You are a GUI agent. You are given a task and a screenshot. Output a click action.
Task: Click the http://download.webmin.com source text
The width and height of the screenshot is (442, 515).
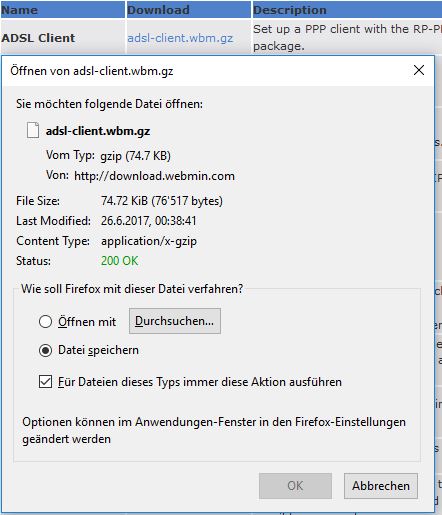click(154, 176)
